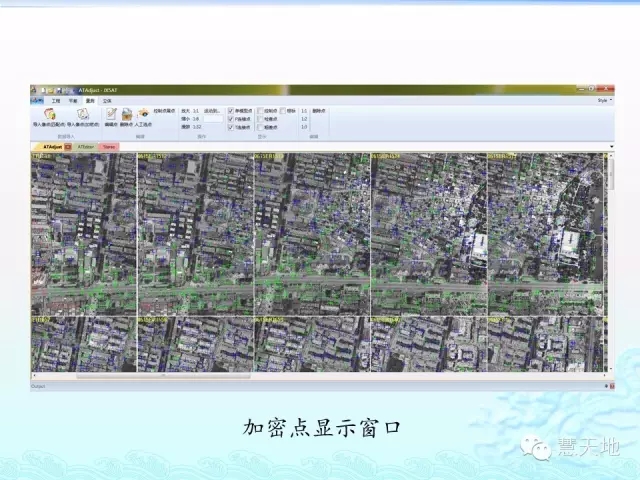Select the edit point tool icon
This screenshot has width=640, height=480.
tap(111, 115)
